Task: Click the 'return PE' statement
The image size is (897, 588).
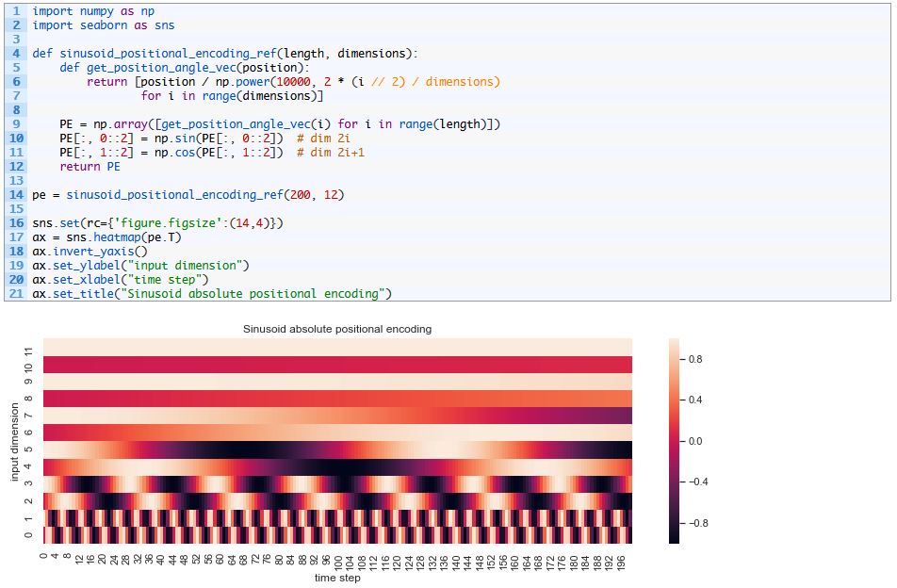Action: [x=90, y=167]
